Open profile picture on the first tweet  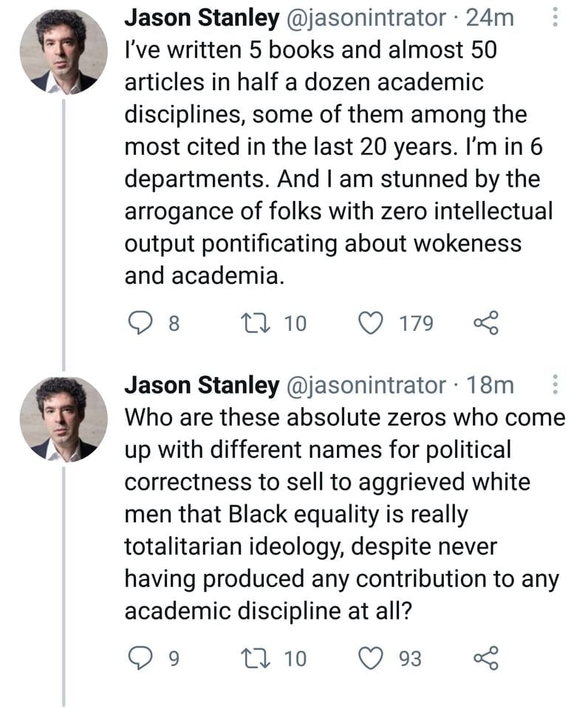click(63, 53)
